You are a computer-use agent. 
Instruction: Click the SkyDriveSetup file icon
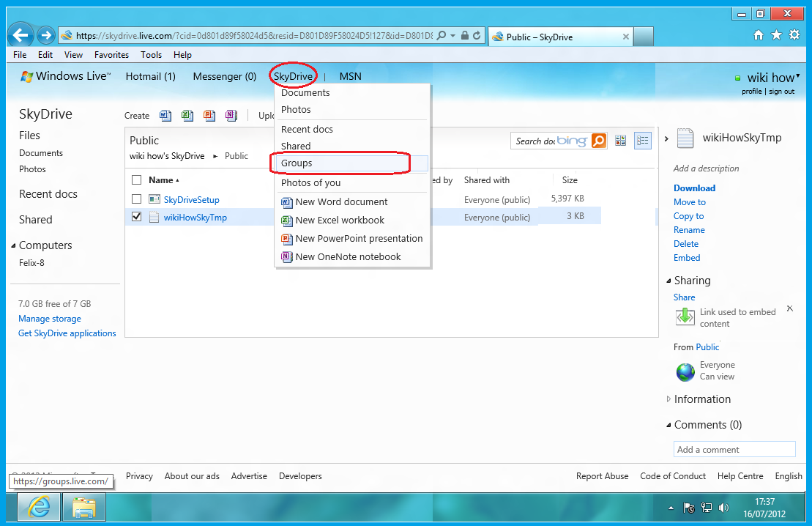click(154, 199)
